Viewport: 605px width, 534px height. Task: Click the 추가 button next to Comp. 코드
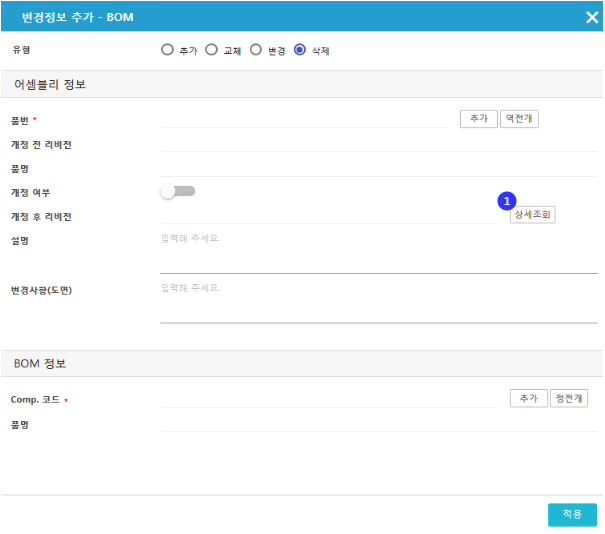pos(529,398)
